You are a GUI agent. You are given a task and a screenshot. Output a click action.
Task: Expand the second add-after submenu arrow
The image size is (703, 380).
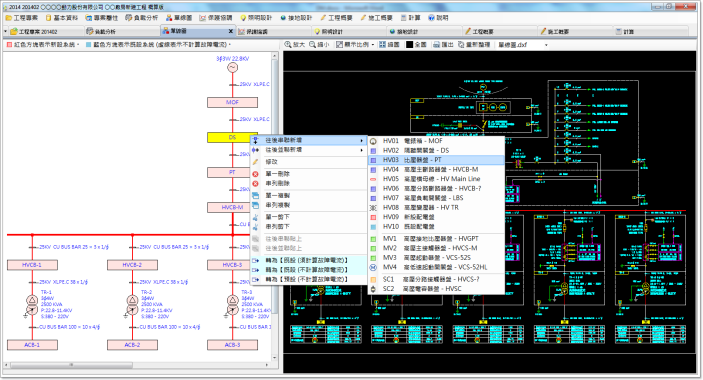[x=361, y=150]
